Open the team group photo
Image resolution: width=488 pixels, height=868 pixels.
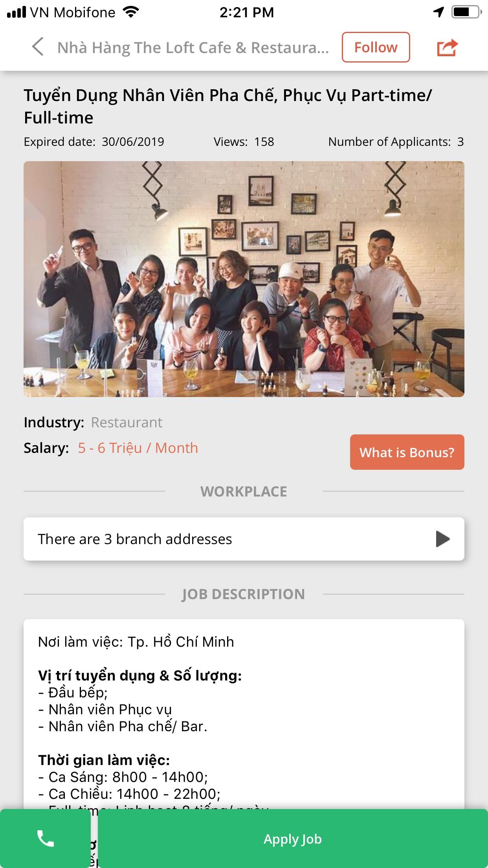point(244,279)
